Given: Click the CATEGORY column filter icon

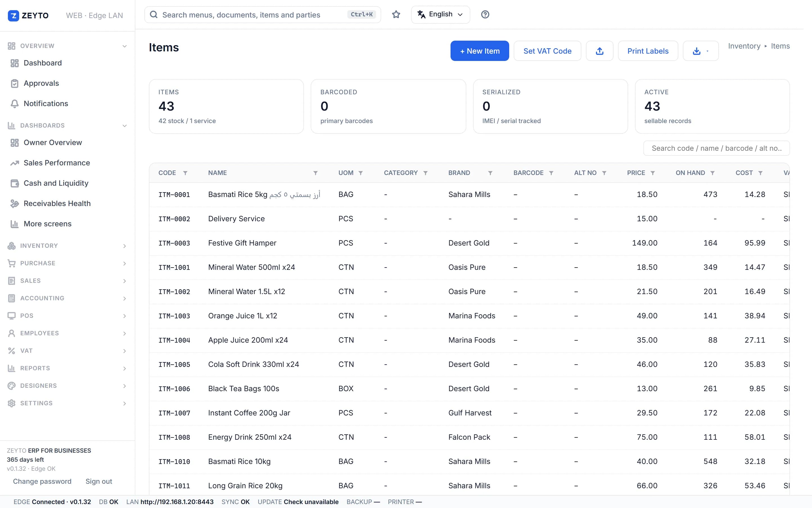Looking at the screenshot, I should tap(425, 173).
